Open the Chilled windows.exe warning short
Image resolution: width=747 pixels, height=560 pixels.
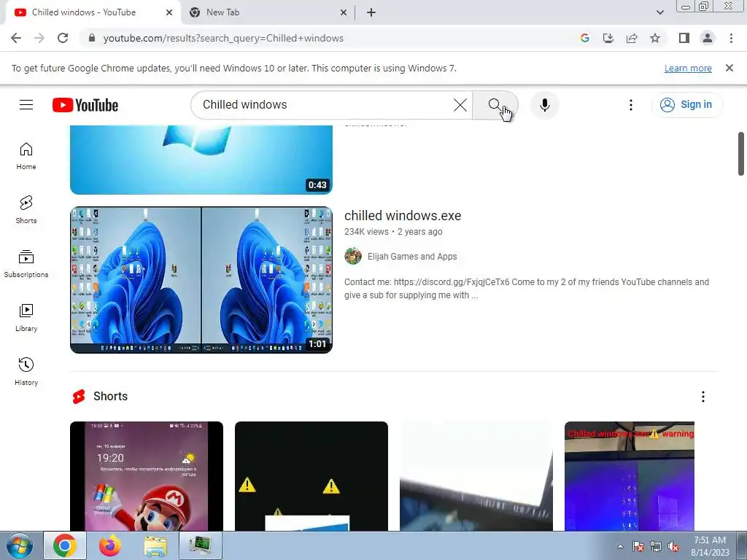coord(630,476)
